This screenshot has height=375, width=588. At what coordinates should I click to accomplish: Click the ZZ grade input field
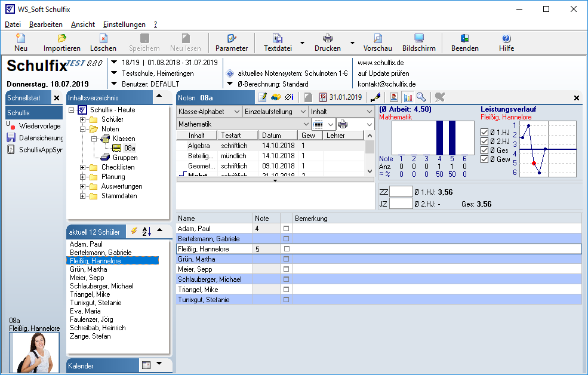click(x=401, y=192)
